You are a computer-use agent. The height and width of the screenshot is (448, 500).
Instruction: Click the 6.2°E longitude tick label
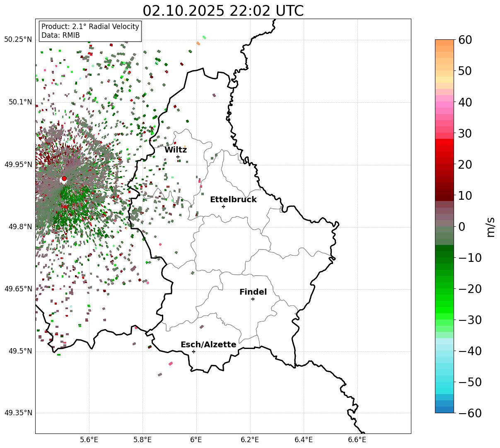coord(250,440)
